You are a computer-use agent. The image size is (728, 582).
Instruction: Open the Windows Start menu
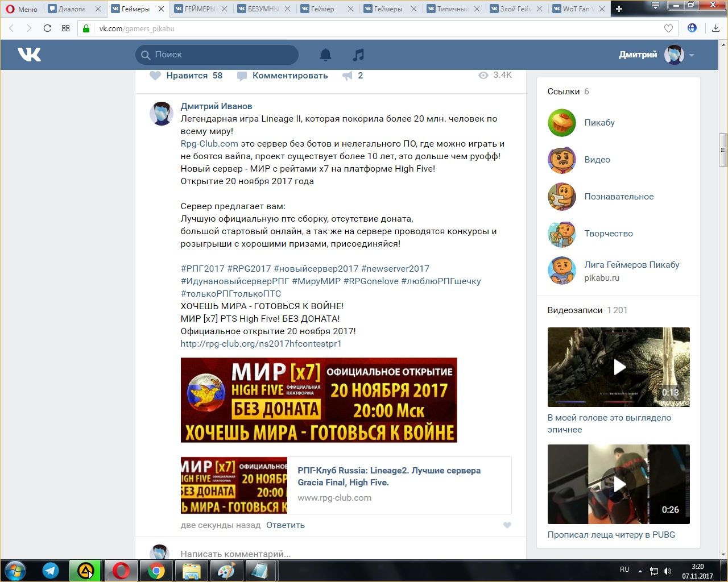15,571
